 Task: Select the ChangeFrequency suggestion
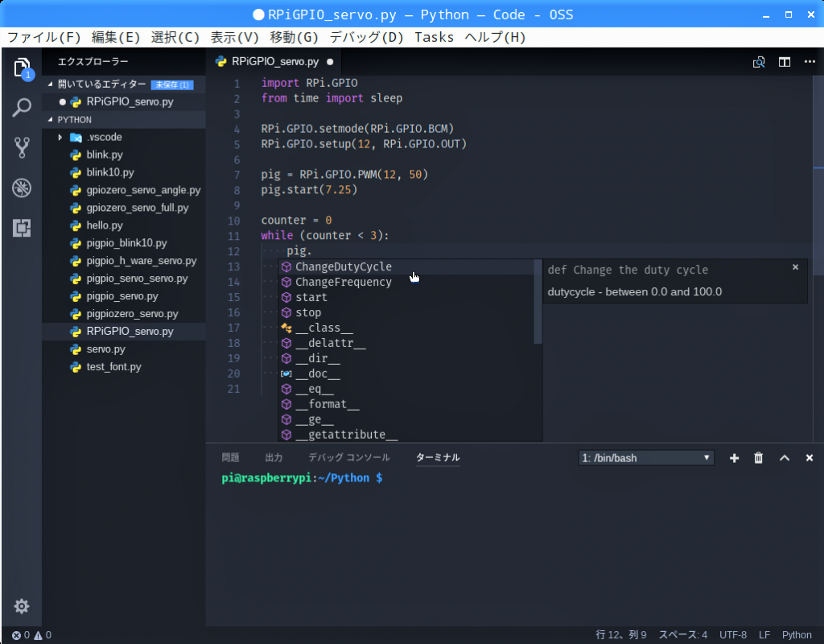tap(406, 282)
